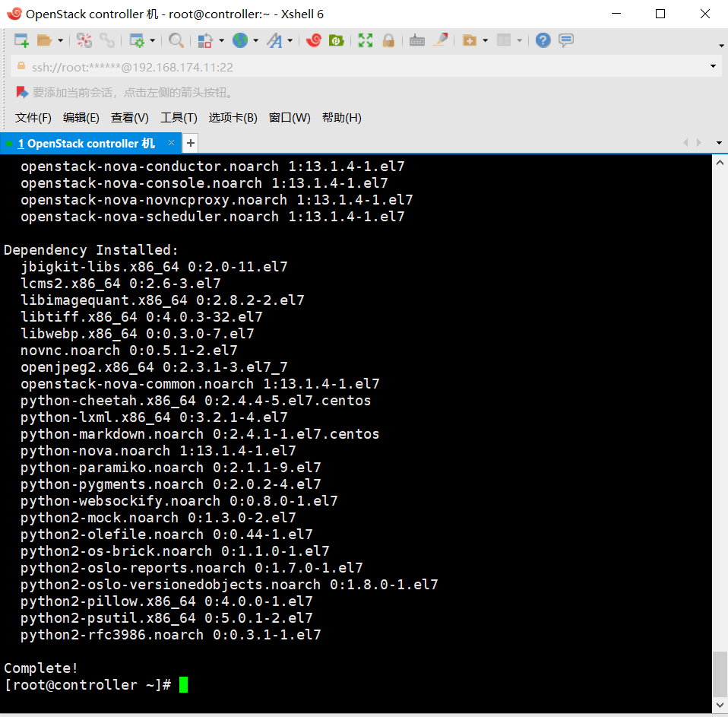
Task: Expand the address bar history dropdown
Action: [x=713, y=66]
